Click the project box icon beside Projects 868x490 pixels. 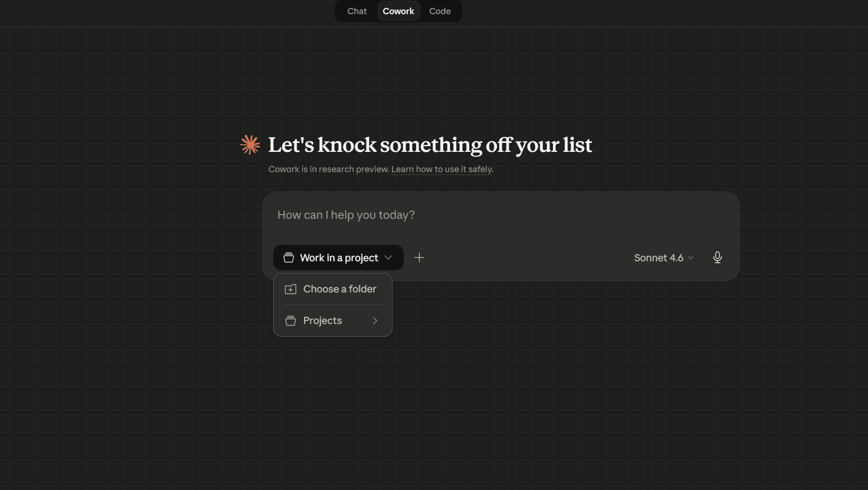click(x=290, y=320)
